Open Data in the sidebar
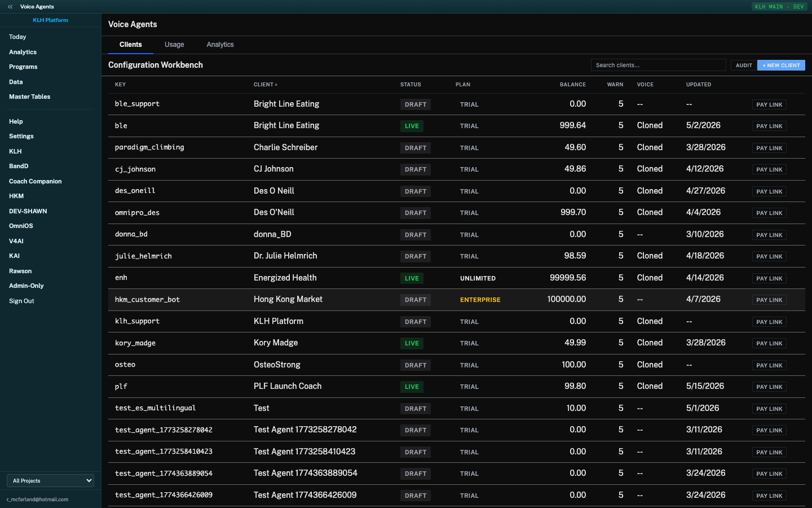This screenshot has width=812, height=508. 16,82
